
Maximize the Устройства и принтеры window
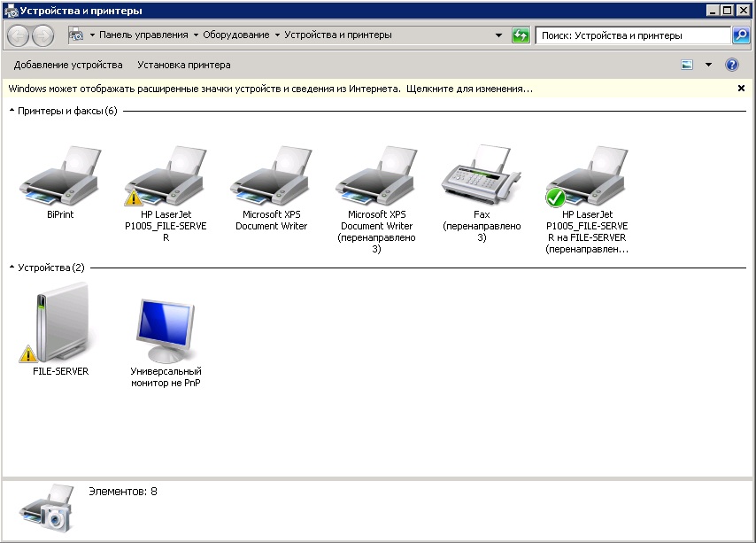coord(728,10)
